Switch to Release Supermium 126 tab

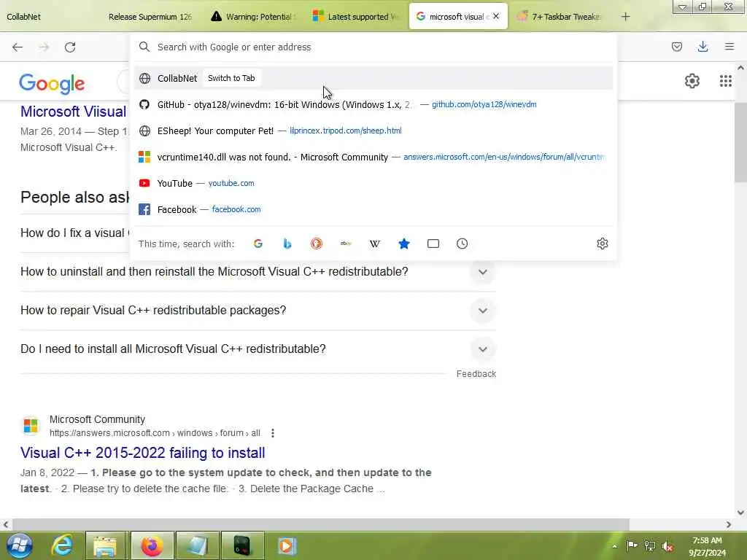pyautogui.click(x=150, y=17)
